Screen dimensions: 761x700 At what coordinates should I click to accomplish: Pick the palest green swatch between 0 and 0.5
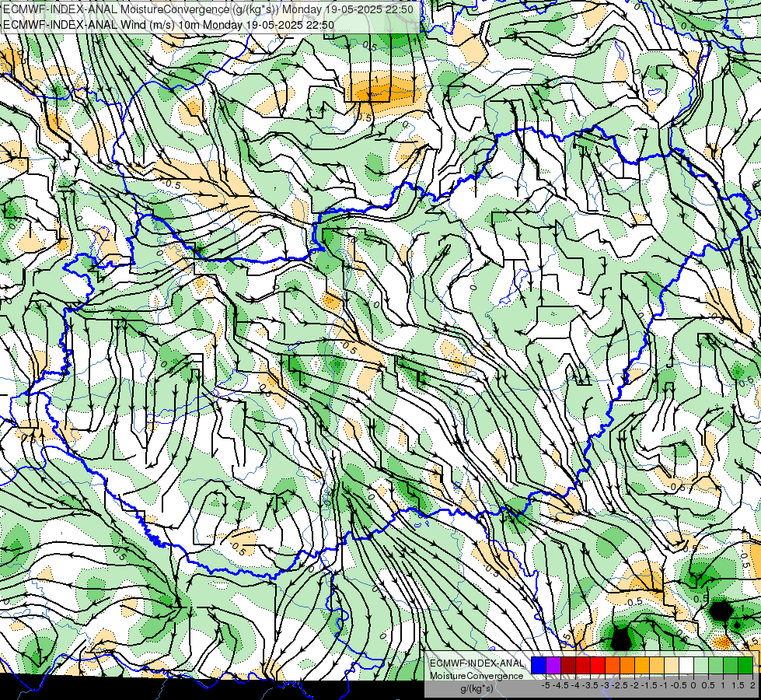coord(701,665)
